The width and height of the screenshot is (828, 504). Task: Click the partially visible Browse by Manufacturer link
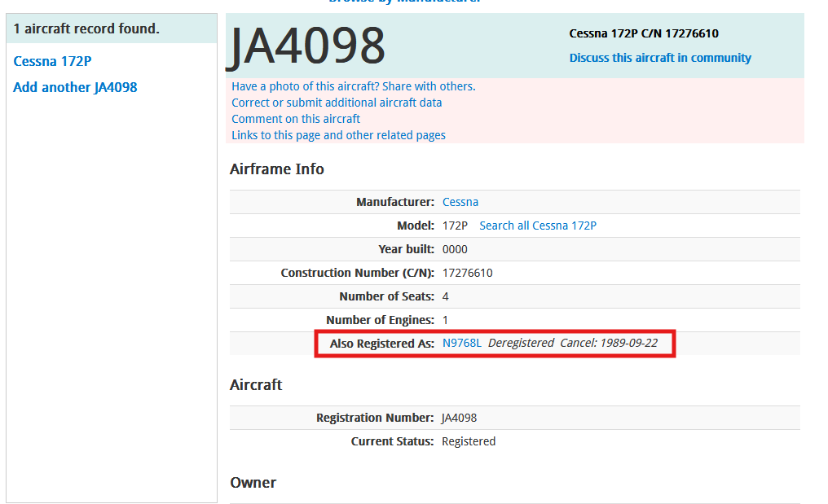[404, 2]
